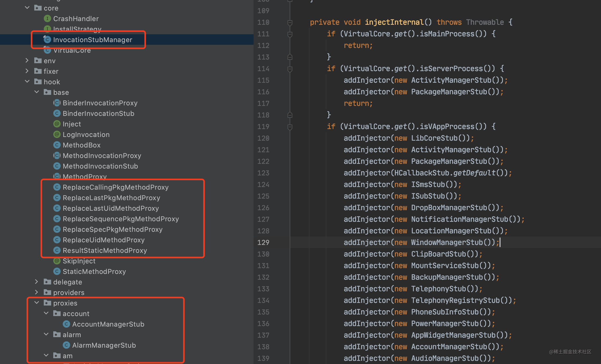The image size is (601, 364).
Task: Select ResultStaticMethodProxy file
Action: (105, 250)
